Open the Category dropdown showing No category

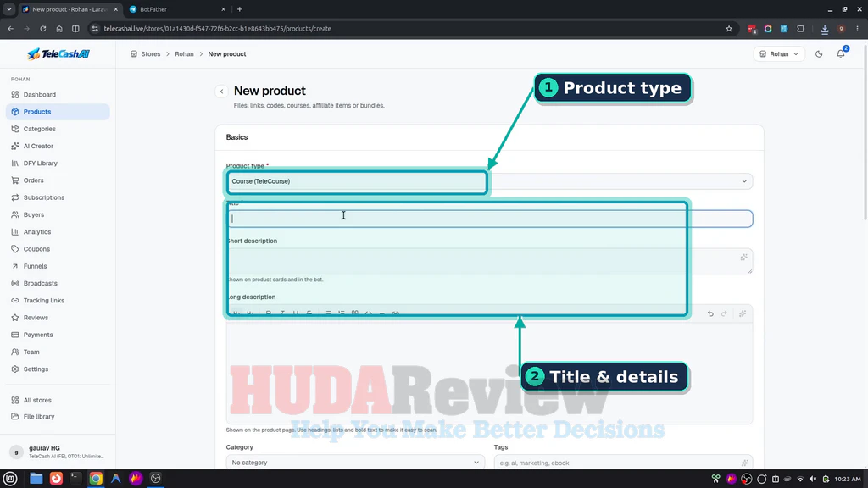click(355, 463)
